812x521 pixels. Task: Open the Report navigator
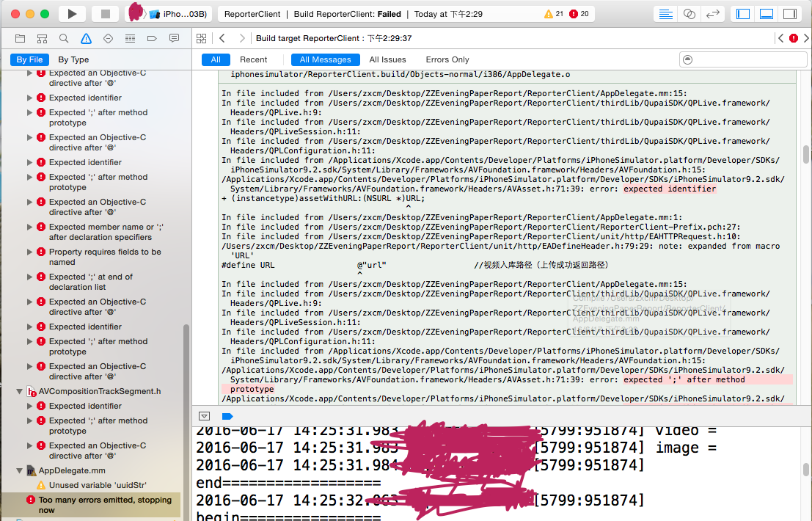pyautogui.click(x=174, y=38)
